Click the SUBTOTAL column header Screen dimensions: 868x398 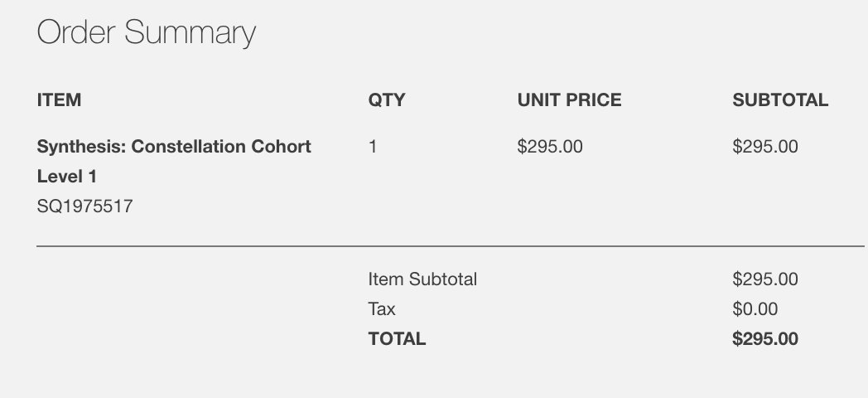[780, 100]
